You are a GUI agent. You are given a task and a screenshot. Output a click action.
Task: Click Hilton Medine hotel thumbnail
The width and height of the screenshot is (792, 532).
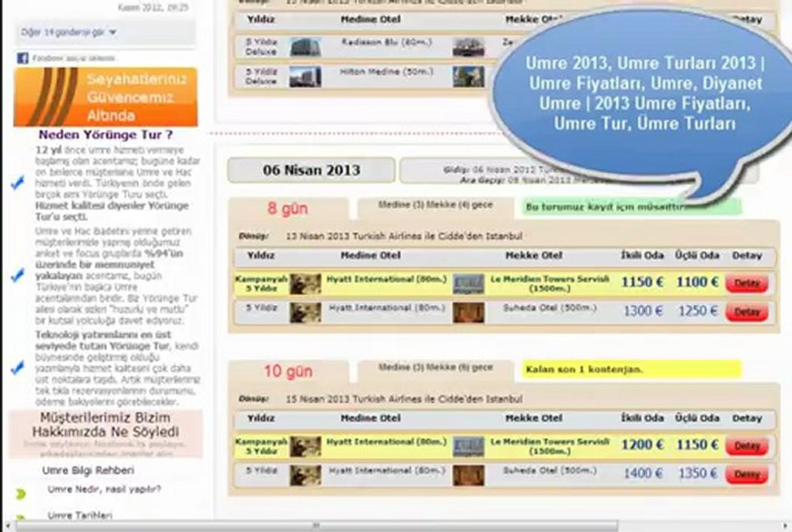pos(305,77)
